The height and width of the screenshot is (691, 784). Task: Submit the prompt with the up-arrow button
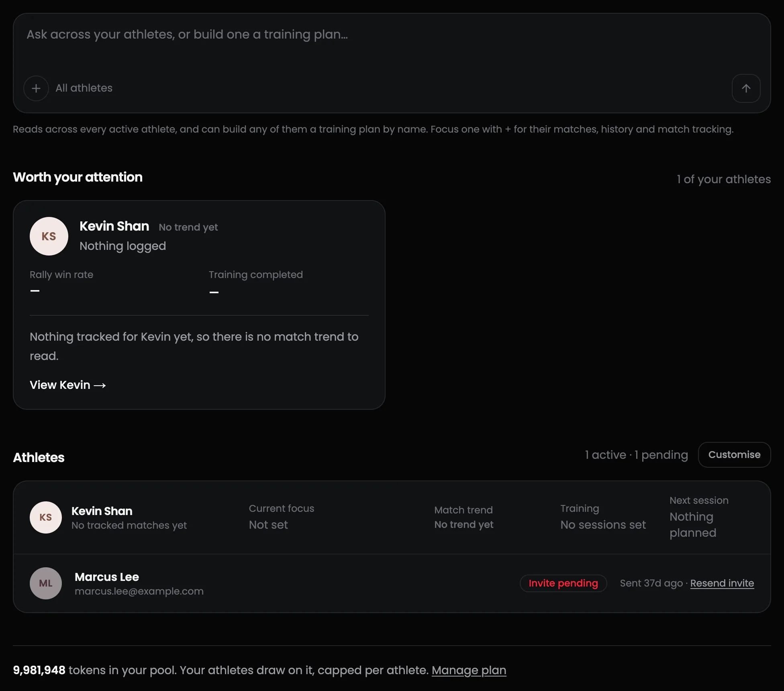(x=746, y=88)
